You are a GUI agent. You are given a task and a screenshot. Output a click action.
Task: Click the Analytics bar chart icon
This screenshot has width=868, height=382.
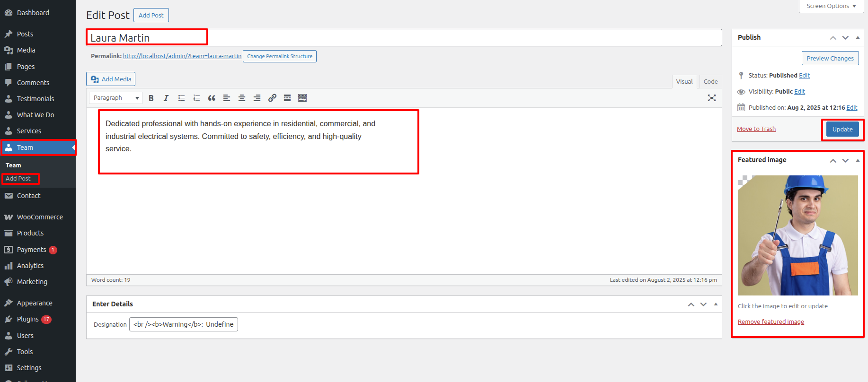[9, 266]
